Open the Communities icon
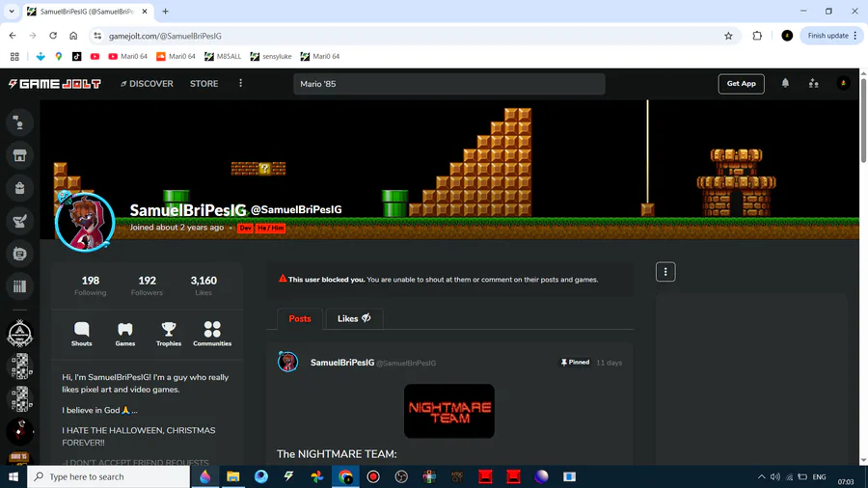The width and height of the screenshot is (868, 488). 212,335
